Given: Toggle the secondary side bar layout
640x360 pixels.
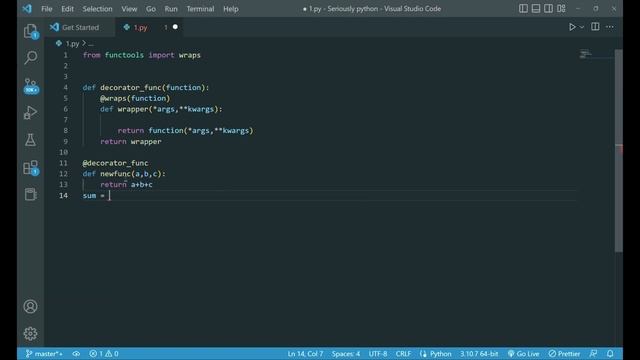Looking at the screenshot, I should 549,9.
